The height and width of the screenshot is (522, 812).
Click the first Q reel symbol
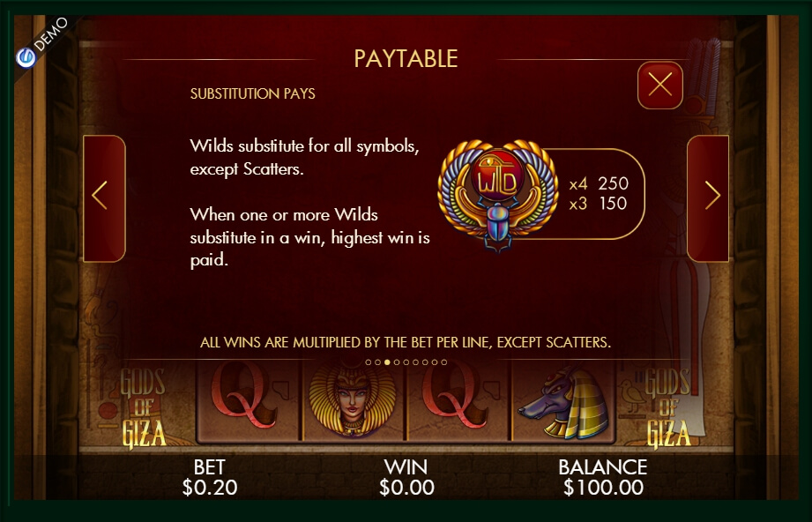(245, 396)
